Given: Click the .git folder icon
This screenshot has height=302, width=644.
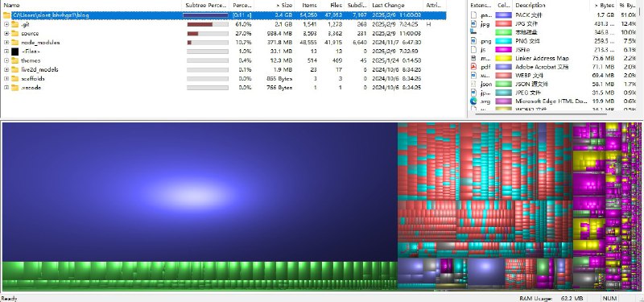Looking at the screenshot, I should [x=14, y=24].
